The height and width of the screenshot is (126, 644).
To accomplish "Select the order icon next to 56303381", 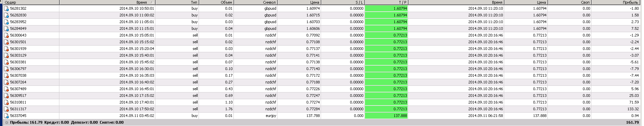I will point(6,62).
